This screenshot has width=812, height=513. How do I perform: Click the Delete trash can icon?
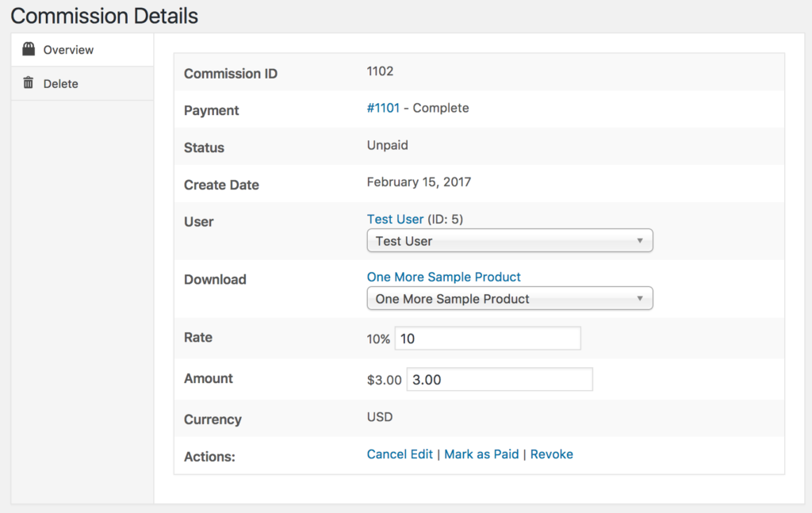[x=29, y=82]
